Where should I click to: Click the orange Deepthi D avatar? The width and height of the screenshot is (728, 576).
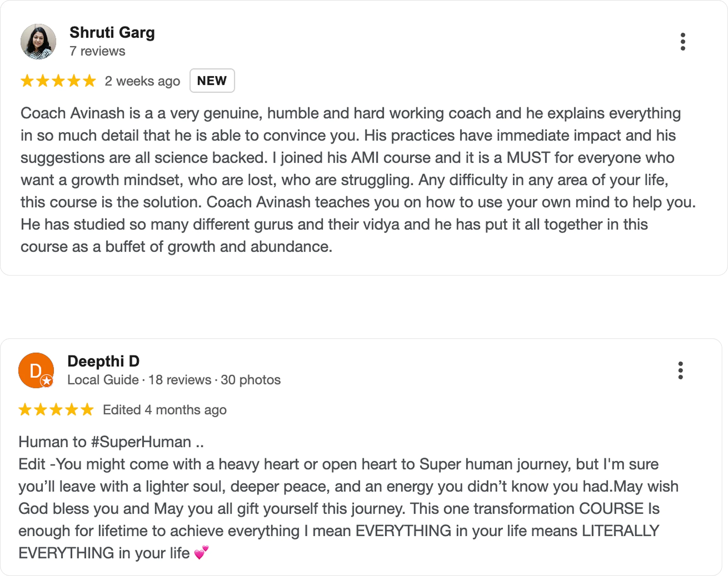(x=35, y=370)
